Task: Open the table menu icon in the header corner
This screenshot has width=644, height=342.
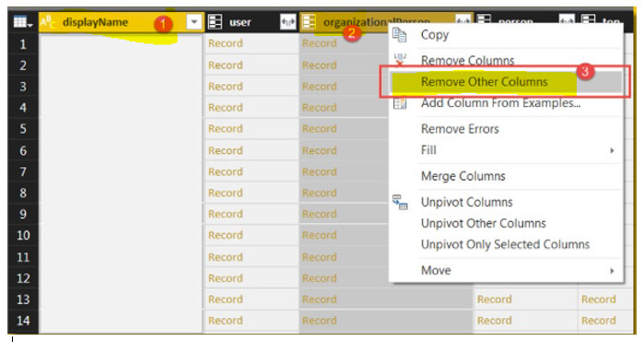Action: (x=23, y=22)
